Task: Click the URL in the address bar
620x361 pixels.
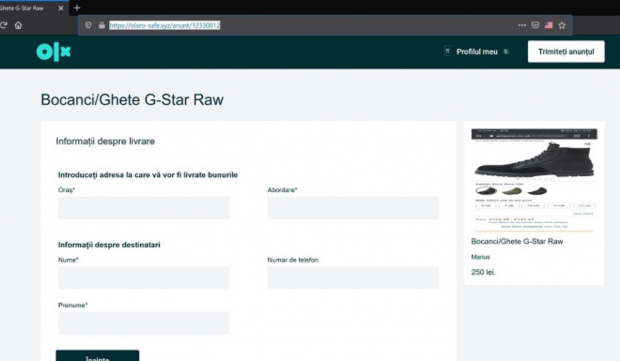Action: [x=164, y=25]
